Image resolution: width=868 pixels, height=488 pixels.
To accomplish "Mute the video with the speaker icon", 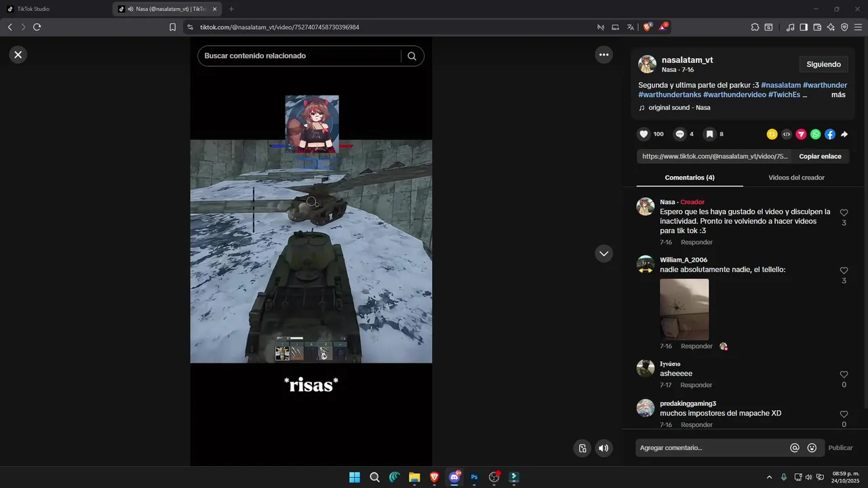I will tap(603, 448).
